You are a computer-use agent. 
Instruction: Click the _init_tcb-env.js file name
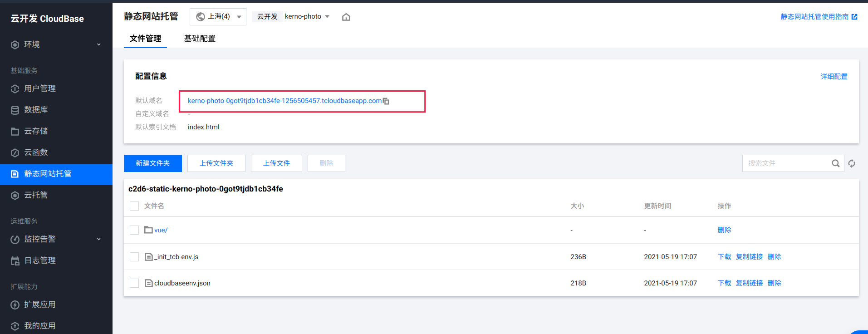176,257
